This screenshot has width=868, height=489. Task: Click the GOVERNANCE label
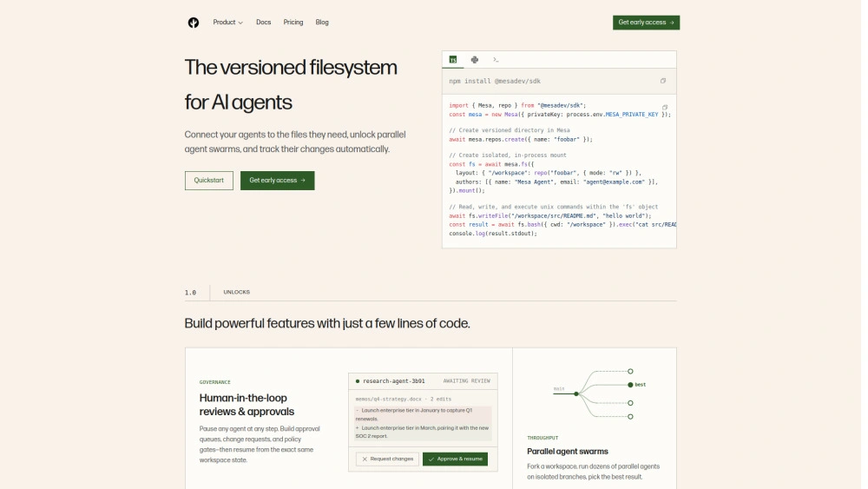214,382
